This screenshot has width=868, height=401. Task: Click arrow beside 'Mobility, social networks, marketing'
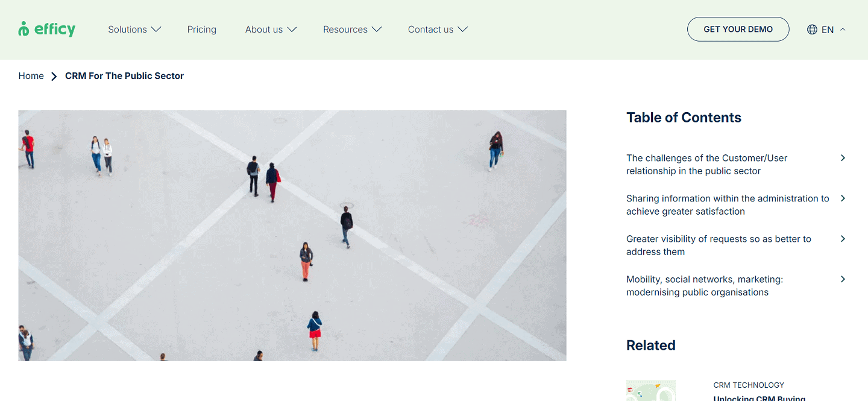[x=843, y=279]
